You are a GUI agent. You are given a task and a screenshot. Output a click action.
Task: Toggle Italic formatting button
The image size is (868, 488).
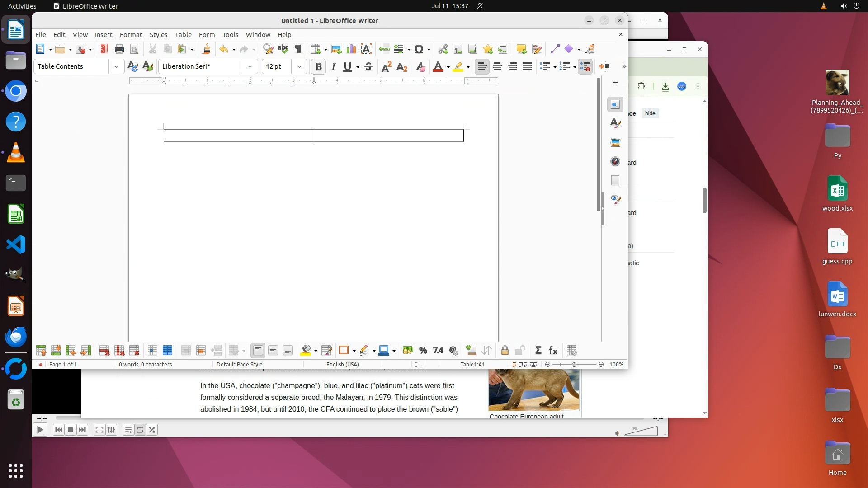pyautogui.click(x=333, y=67)
